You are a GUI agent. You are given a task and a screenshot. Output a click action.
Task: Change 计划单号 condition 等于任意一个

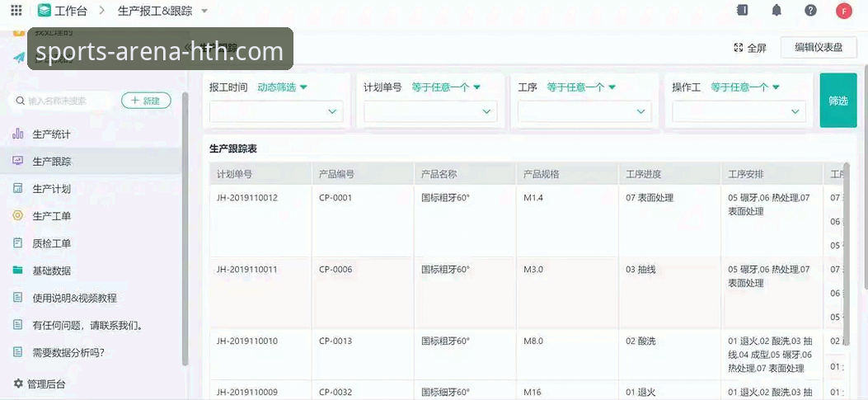(446, 87)
